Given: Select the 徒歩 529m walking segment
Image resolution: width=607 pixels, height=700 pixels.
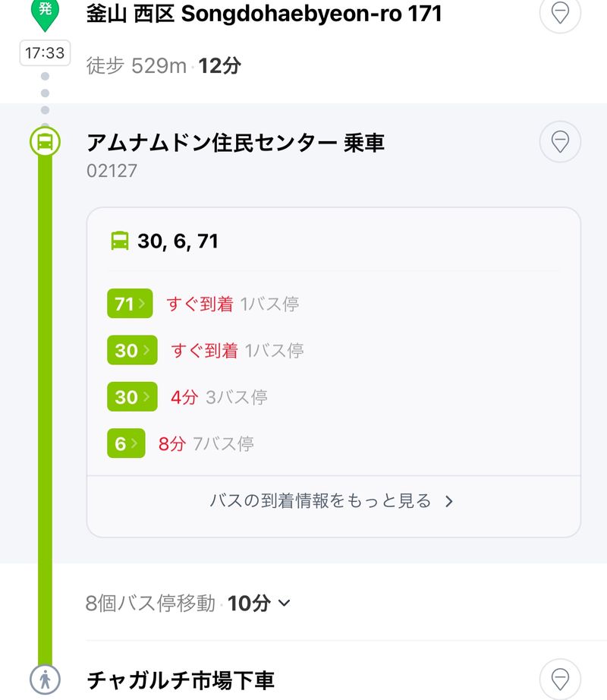Looking at the screenshot, I should (x=163, y=66).
